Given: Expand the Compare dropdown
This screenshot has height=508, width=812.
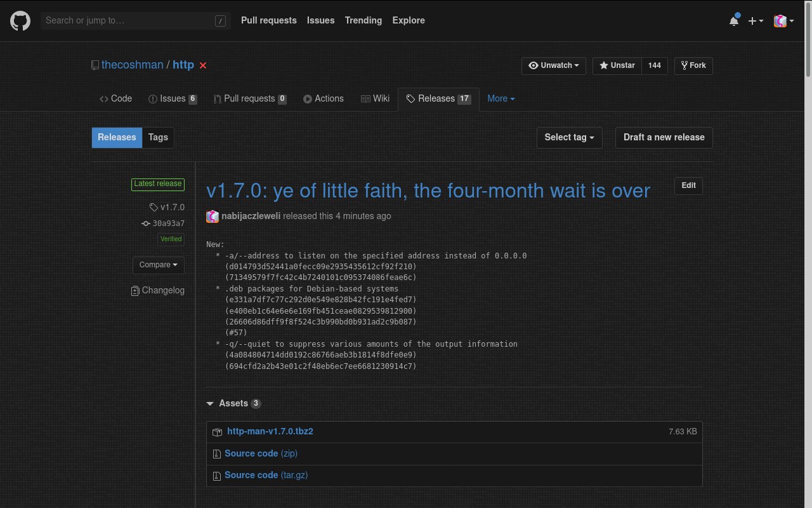Looking at the screenshot, I should (x=158, y=265).
